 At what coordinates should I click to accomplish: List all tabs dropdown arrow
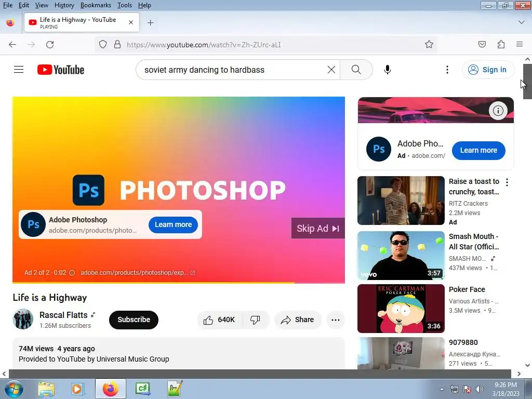coord(522,22)
